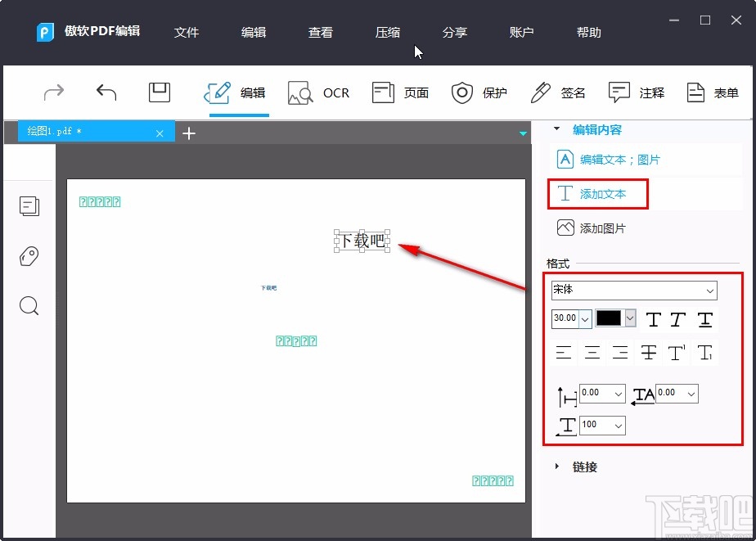Open the page thumbnails panel

(29, 206)
